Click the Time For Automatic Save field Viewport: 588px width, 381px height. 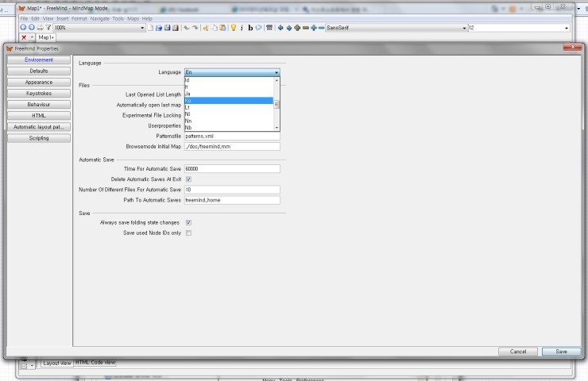(x=232, y=168)
